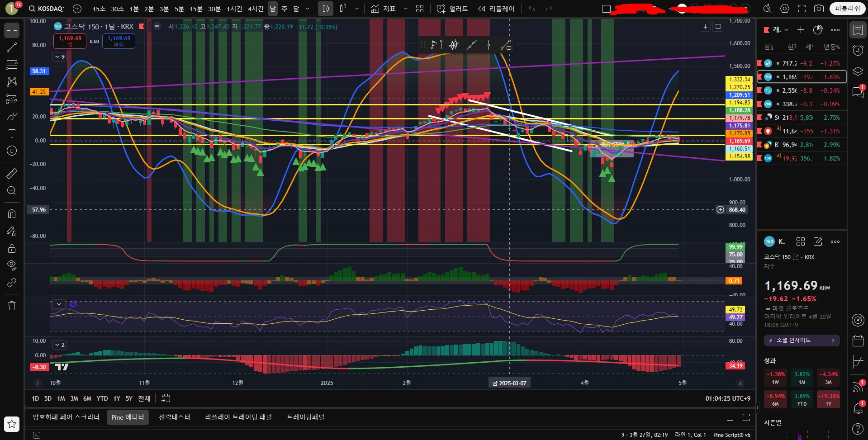Screen dimensions: 868x440
Task: Open the layout grid selector in top bar
Action: point(420,9)
